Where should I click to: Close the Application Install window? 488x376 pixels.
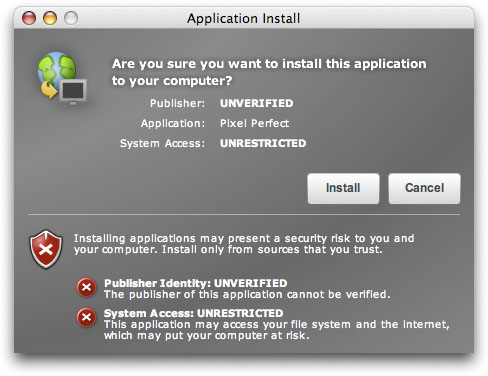[x=29, y=18]
